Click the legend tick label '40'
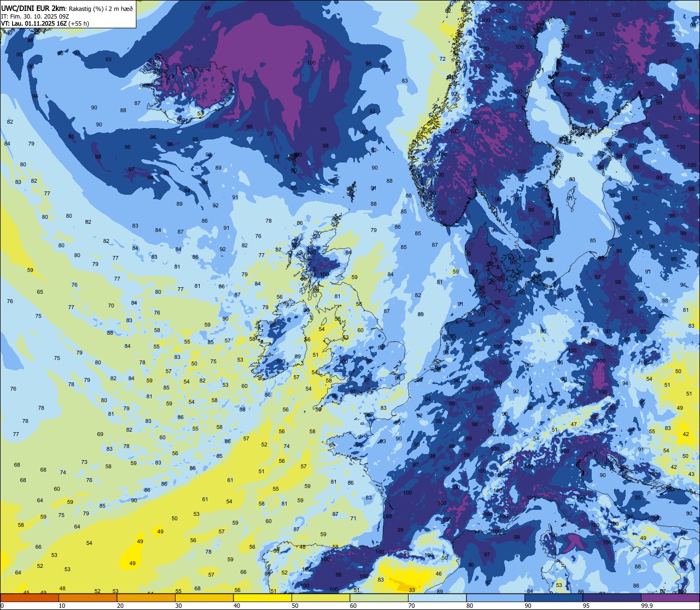This screenshot has height=610, width=700. pyautogui.click(x=237, y=606)
